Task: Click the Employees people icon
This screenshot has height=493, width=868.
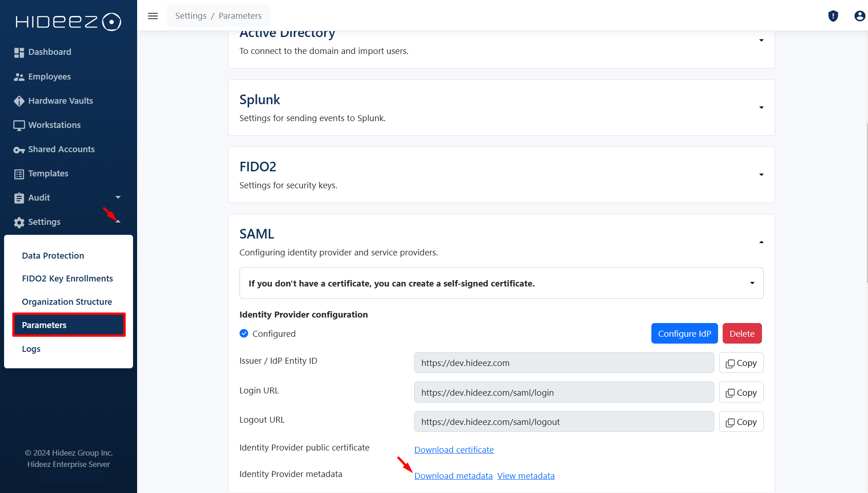Action: [x=19, y=77]
